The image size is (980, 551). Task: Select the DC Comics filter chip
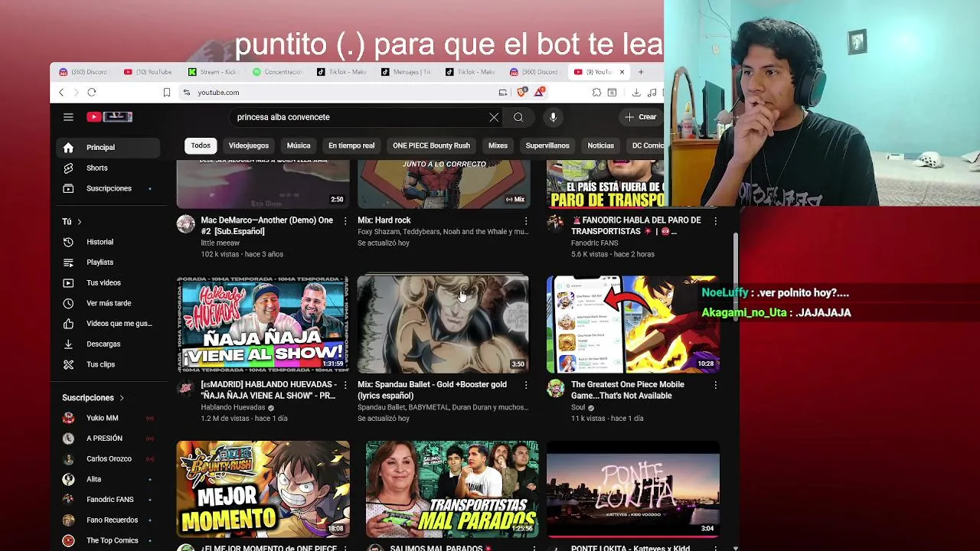[x=645, y=145]
